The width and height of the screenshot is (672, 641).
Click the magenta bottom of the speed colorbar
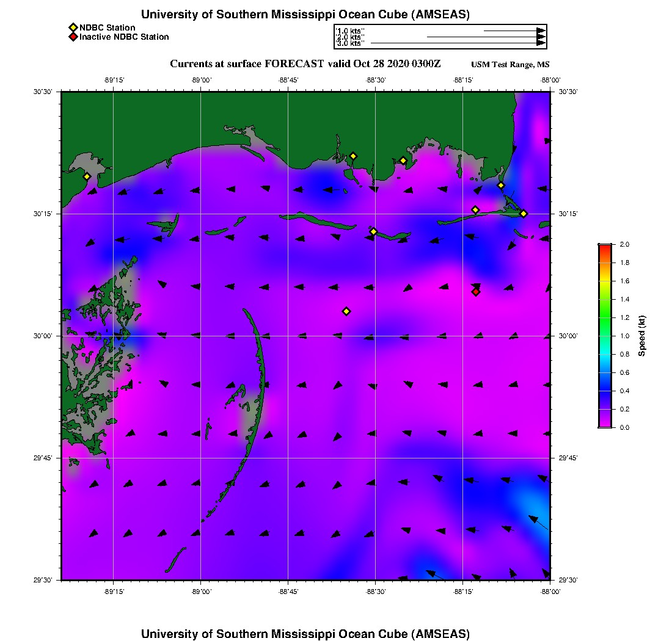point(605,424)
